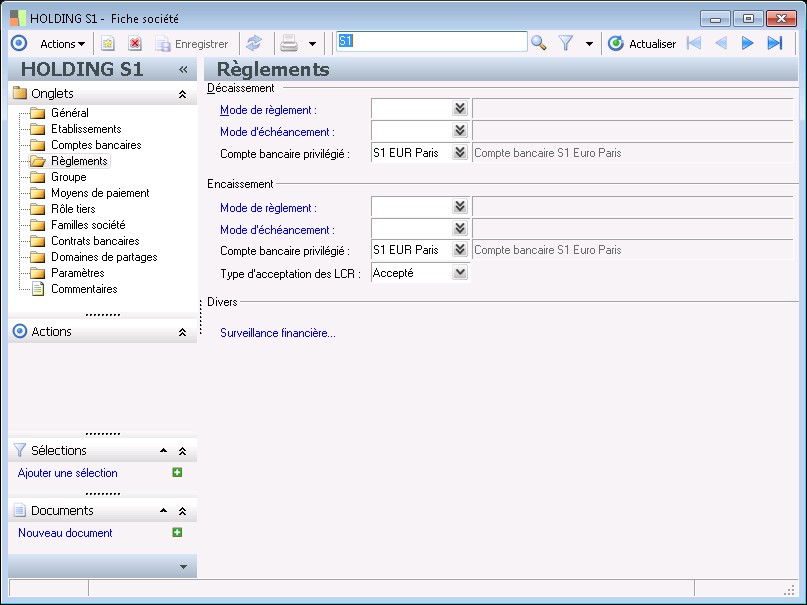Open Encaissement Mode d'échéancement dropdown
The height and width of the screenshot is (605, 807).
(460, 228)
